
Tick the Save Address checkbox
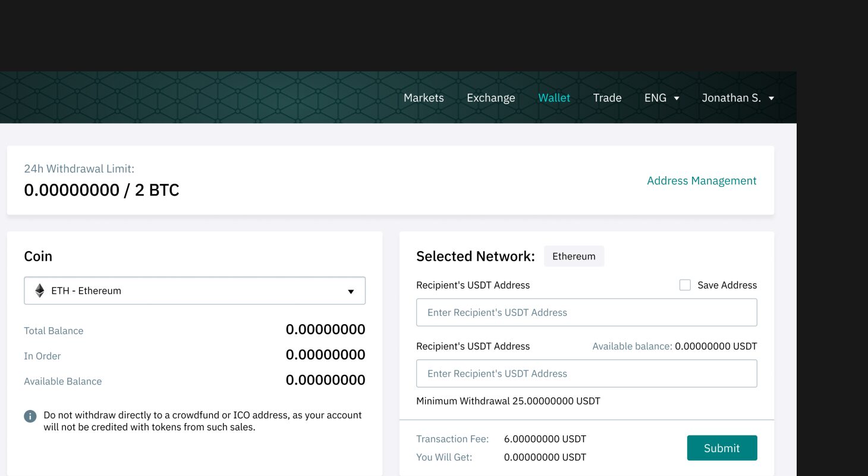pyautogui.click(x=685, y=285)
